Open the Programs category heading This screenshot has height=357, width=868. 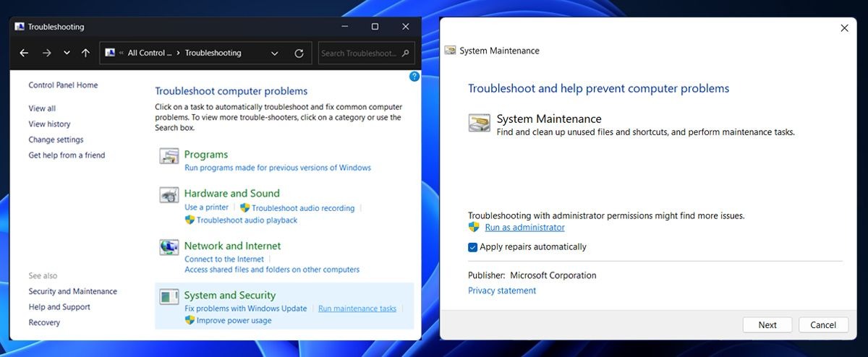coord(206,155)
